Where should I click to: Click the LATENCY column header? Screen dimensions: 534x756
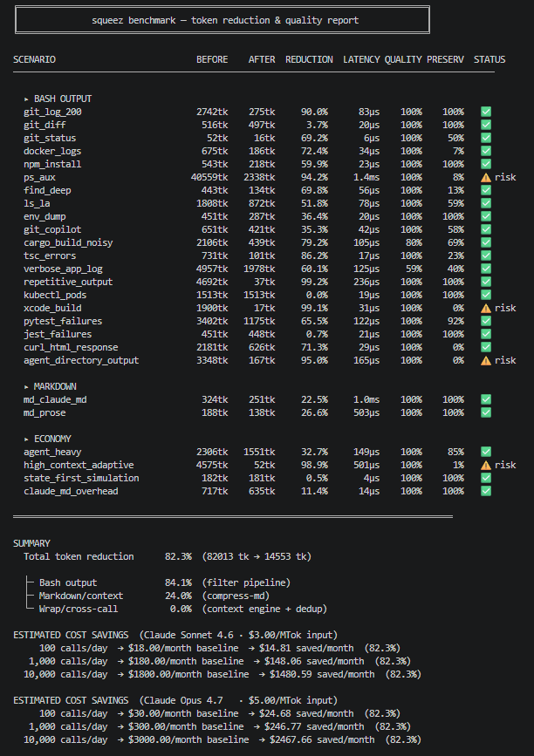[x=361, y=59]
